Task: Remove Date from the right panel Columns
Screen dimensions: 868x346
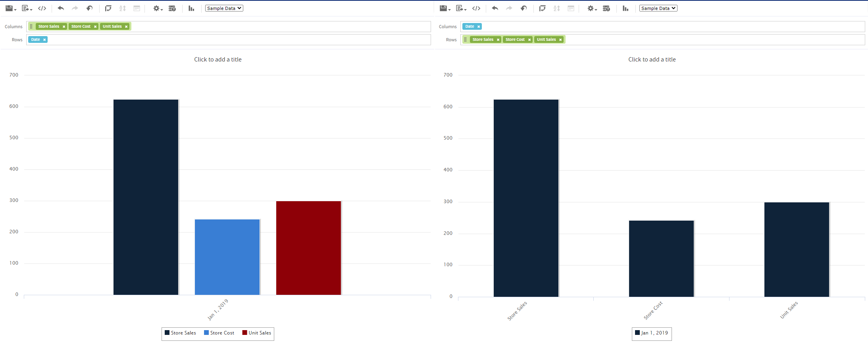Action: [x=479, y=27]
